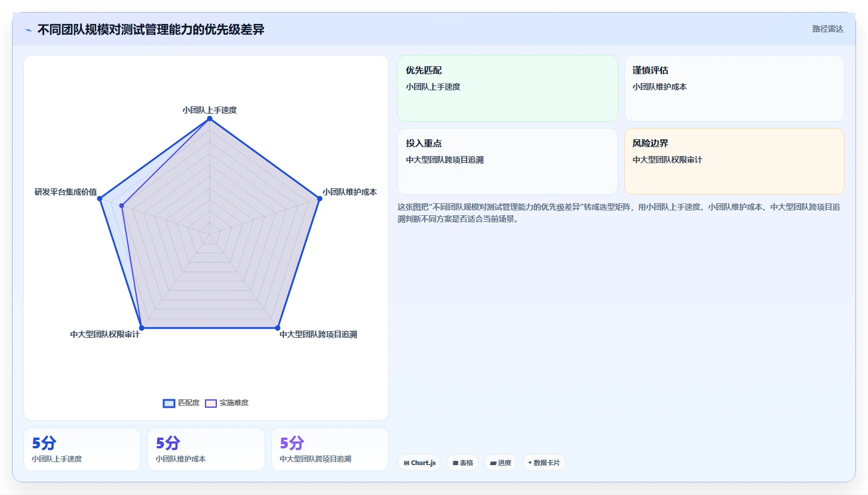Click radar point at 中大型团队权限审计 vertex
868x495 pixels.
click(142, 328)
